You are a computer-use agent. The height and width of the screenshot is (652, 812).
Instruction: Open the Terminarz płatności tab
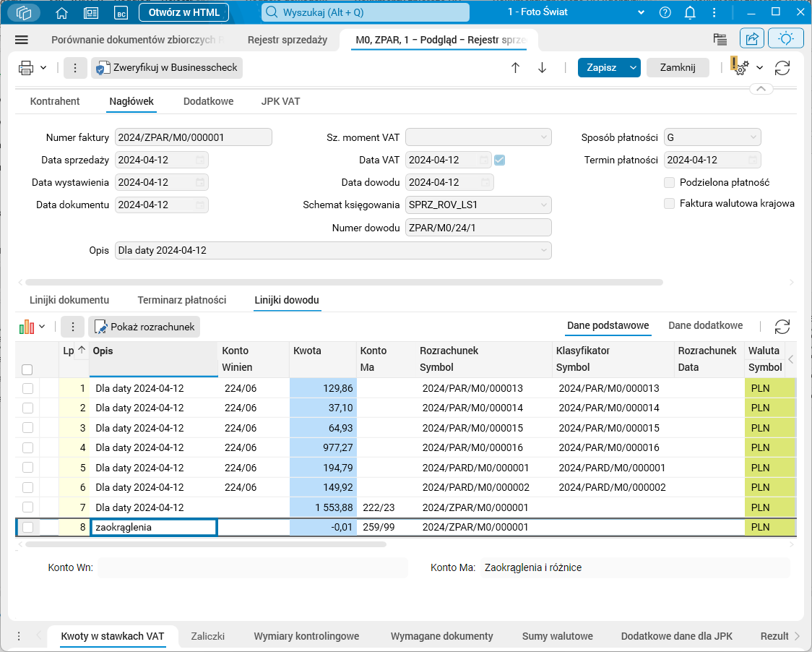tap(181, 300)
